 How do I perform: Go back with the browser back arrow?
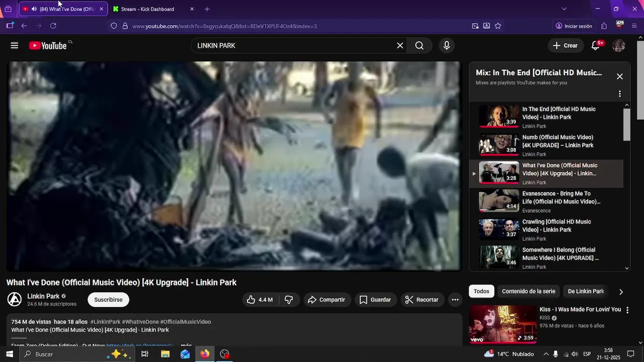[24, 26]
